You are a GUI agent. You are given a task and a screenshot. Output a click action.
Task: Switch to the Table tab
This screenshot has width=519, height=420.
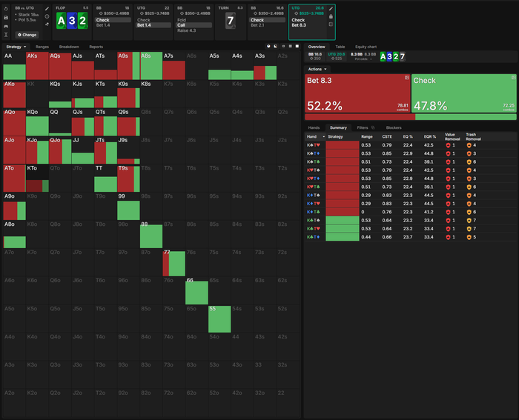[x=340, y=47]
